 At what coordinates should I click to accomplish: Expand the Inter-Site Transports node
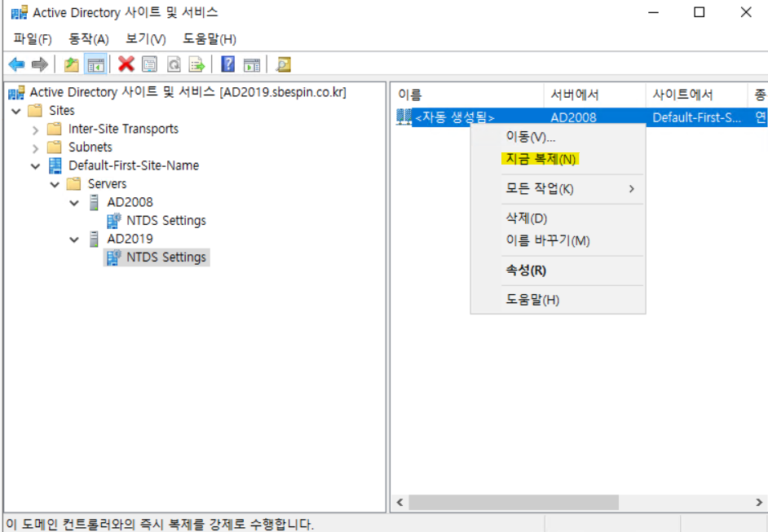[35, 130]
